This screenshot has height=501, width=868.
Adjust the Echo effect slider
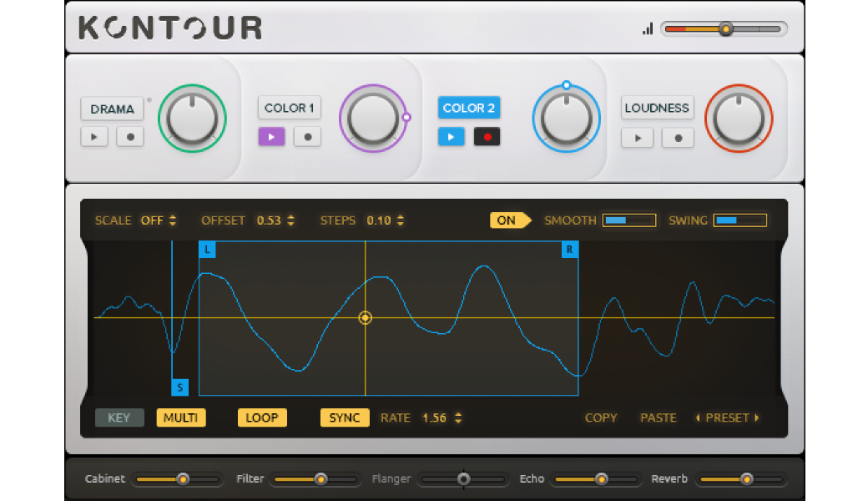[596, 478]
